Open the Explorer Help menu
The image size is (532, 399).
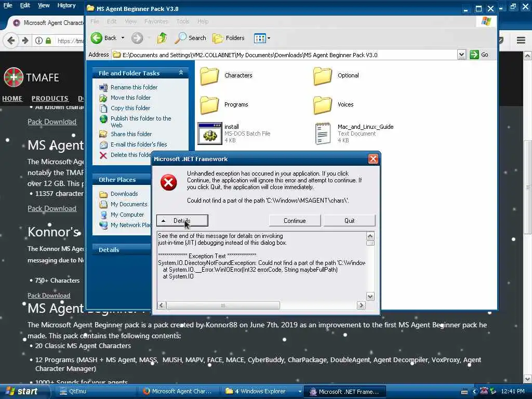(203, 21)
